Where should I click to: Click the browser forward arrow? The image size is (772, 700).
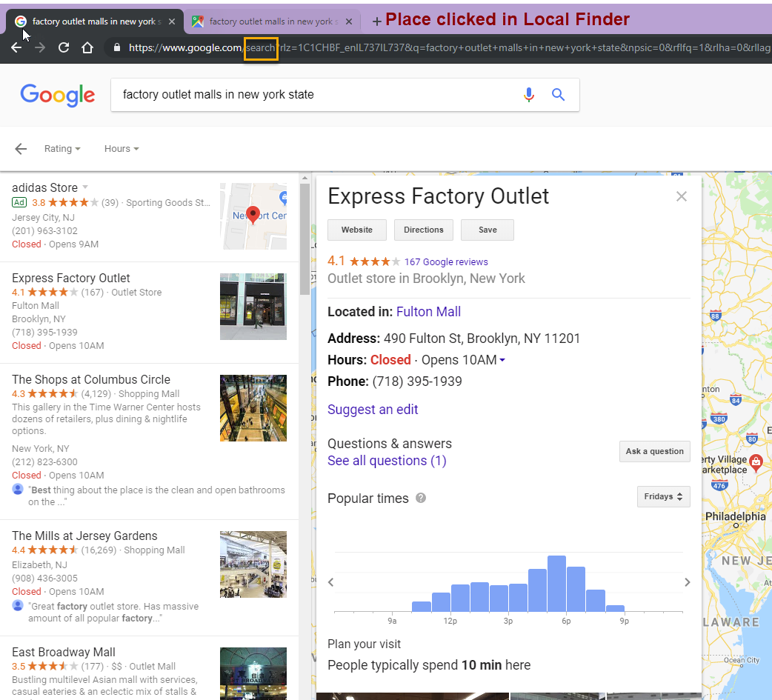[x=40, y=47]
